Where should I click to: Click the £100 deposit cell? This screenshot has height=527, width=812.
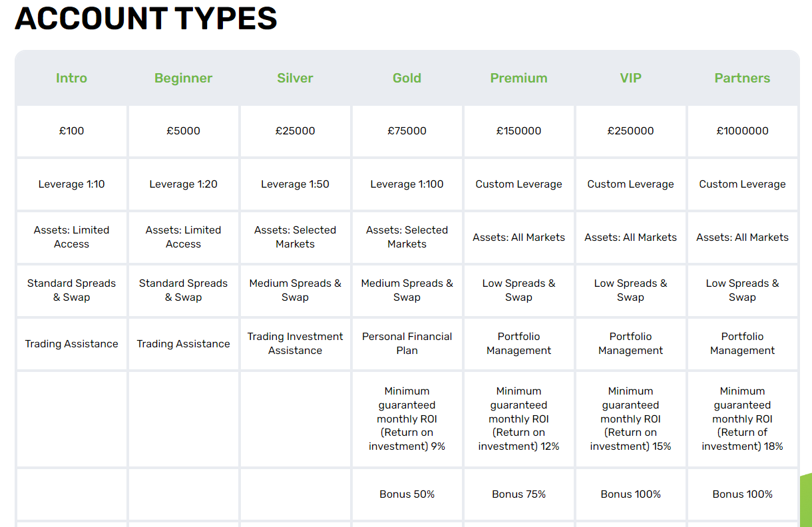click(71, 131)
